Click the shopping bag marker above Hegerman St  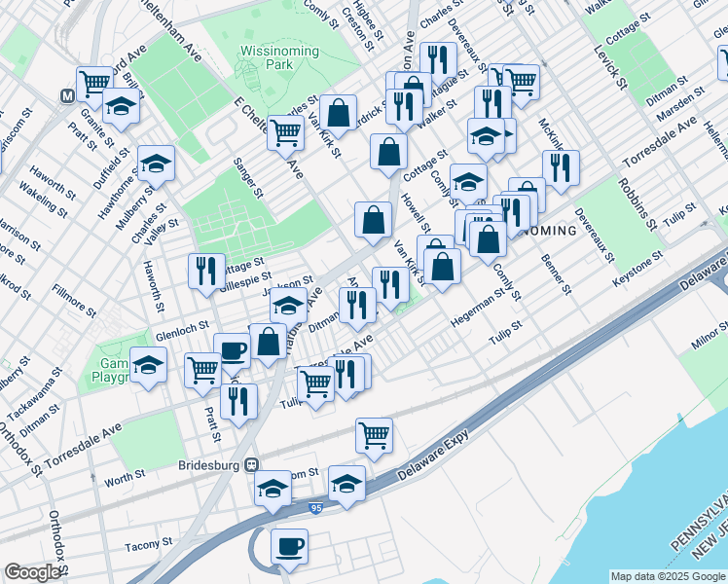pos(443,268)
